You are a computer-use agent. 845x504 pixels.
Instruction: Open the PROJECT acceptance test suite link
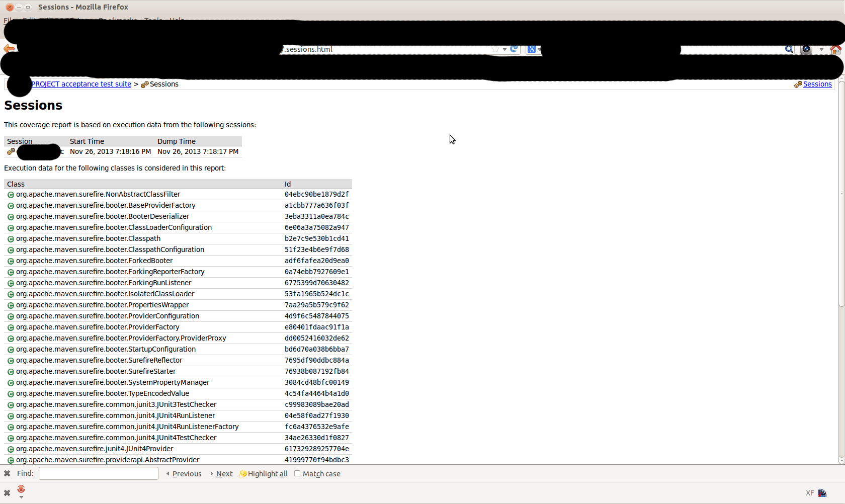pos(81,84)
